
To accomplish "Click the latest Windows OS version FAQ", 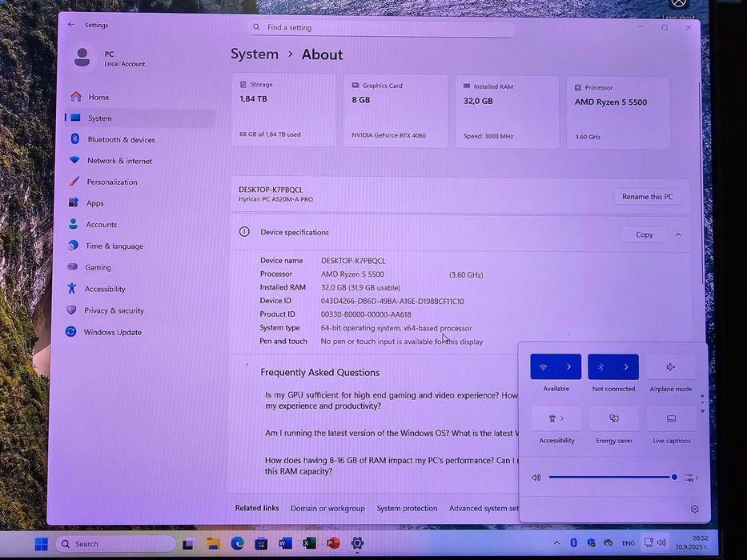I will click(x=391, y=434).
